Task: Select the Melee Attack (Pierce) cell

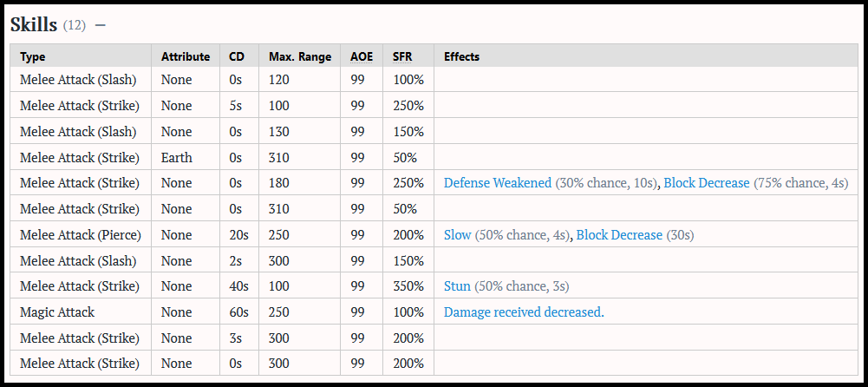Action: [81, 235]
